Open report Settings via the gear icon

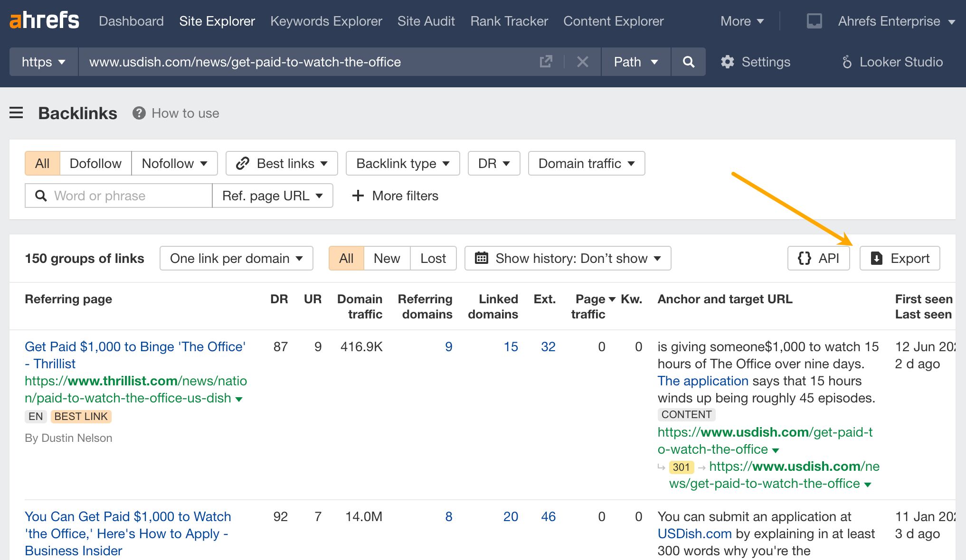tap(755, 62)
